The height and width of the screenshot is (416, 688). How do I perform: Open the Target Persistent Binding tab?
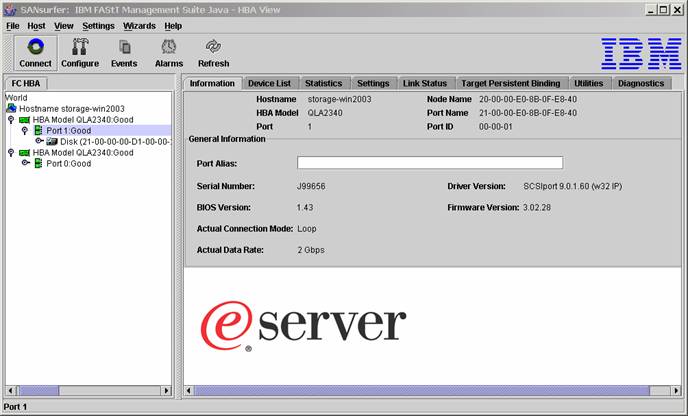pos(511,83)
